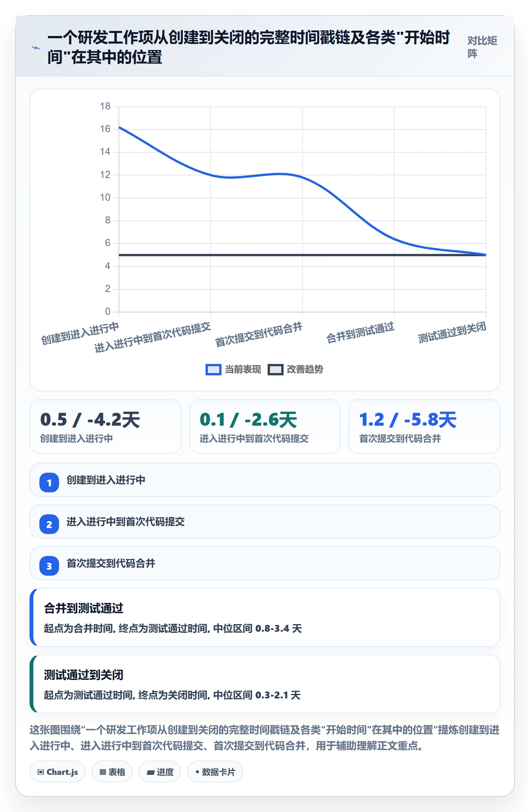Viewport: 530px width, 812px height.
Task: Click x-axis label 创建到进入进行中 under the chart
Action: [x=80, y=333]
